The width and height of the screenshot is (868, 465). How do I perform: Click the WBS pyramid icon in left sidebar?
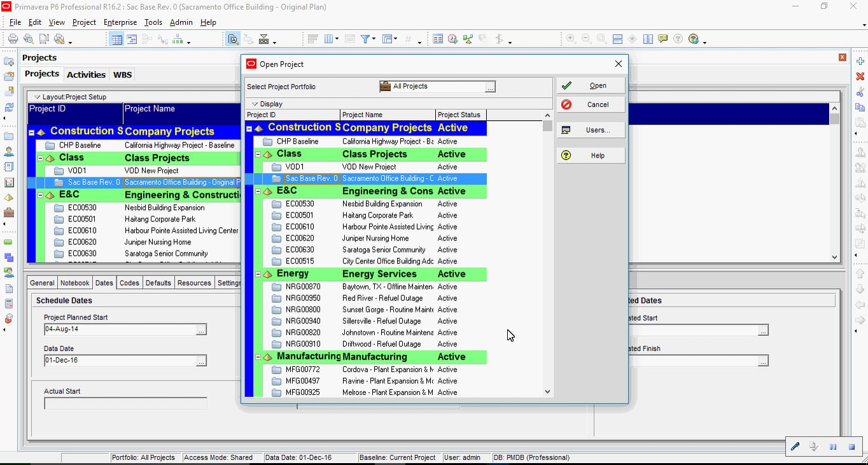[9, 198]
